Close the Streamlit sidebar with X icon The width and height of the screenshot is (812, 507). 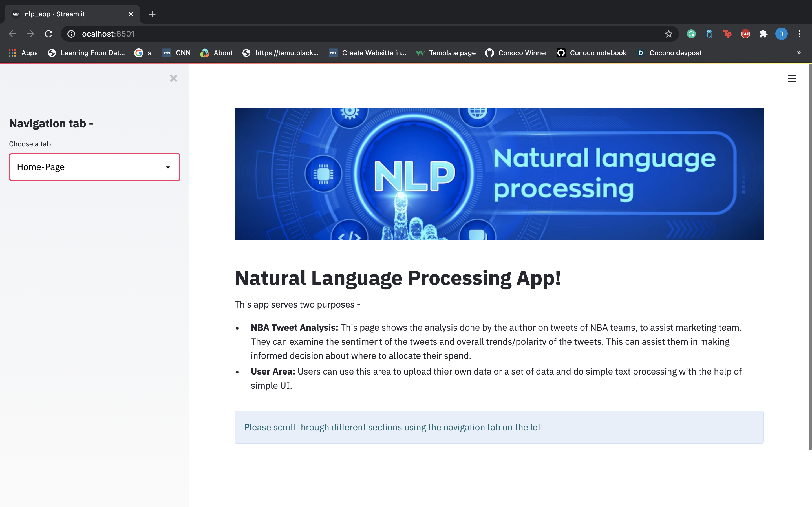click(x=173, y=79)
